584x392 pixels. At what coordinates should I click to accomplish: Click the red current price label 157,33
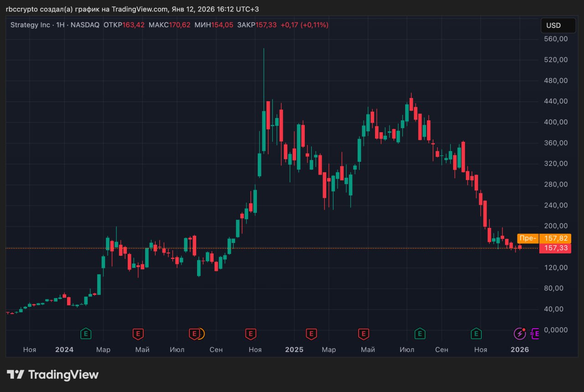tap(555, 248)
